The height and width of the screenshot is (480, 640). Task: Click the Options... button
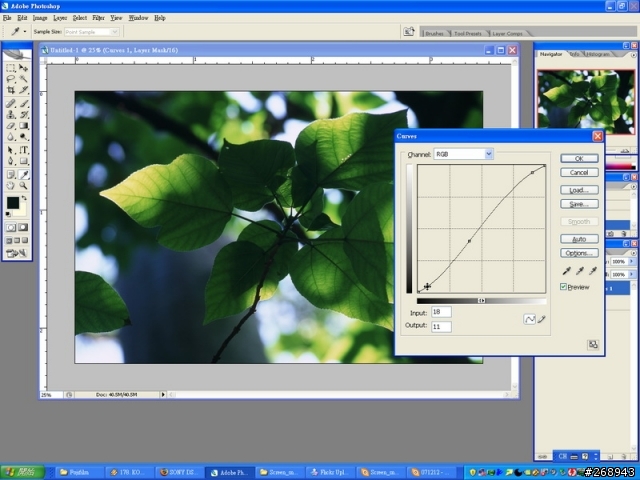(x=579, y=253)
